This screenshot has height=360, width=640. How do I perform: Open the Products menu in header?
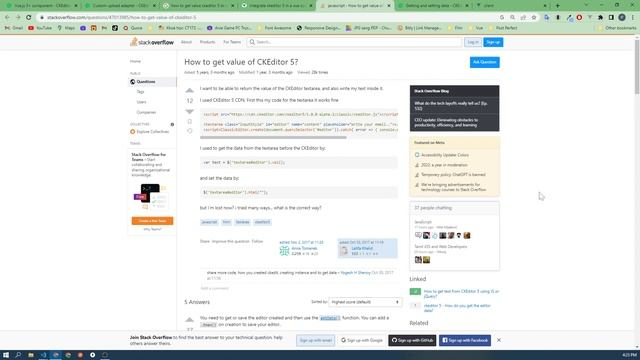[x=207, y=42]
